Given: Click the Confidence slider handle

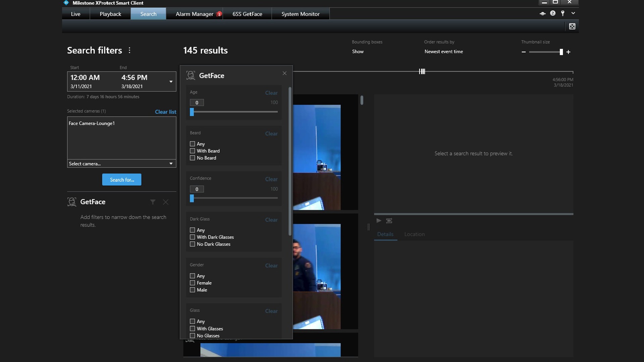Looking at the screenshot, I should coord(192,198).
